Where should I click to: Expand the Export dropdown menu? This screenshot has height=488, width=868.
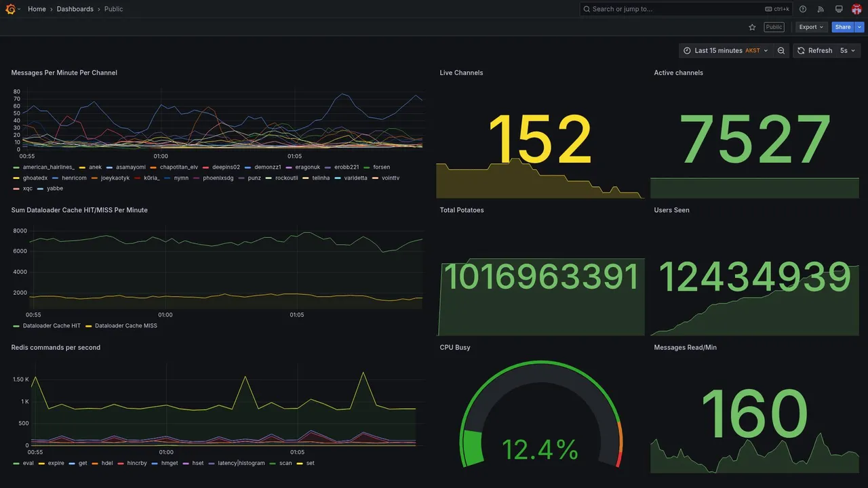812,27
